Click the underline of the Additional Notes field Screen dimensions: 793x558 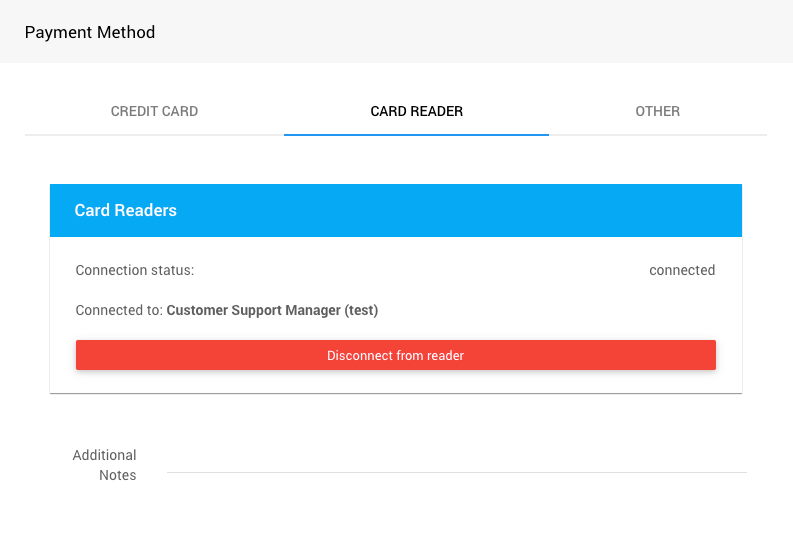[x=456, y=472]
